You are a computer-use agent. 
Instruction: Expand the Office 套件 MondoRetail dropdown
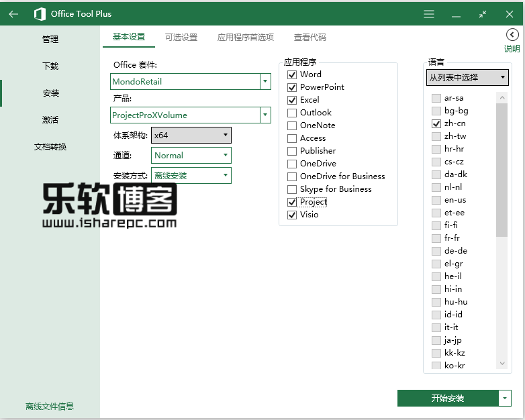tap(265, 81)
